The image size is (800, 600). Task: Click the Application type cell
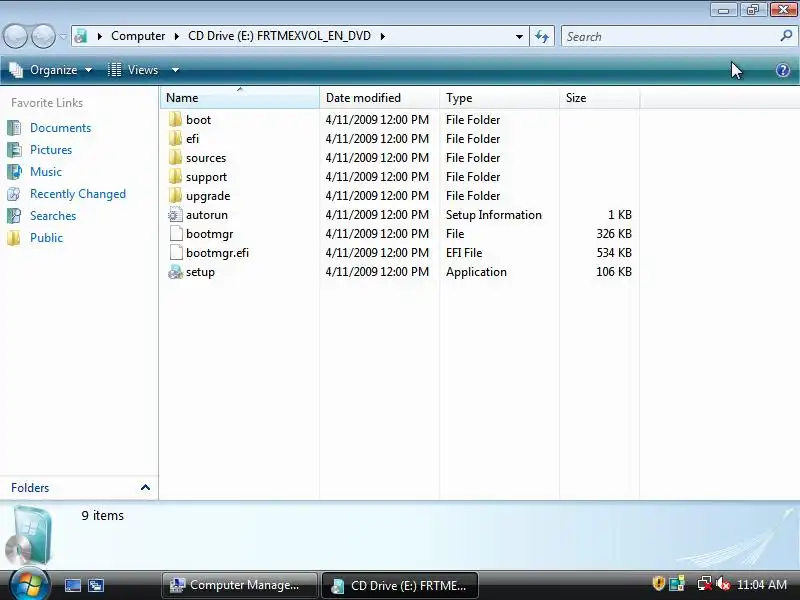pyautogui.click(x=476, y=272)
